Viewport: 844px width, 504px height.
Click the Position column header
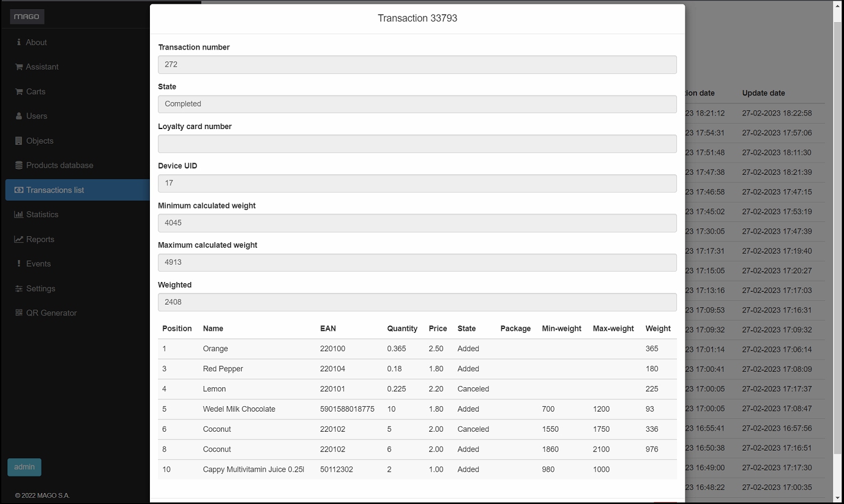pos(177,328)
